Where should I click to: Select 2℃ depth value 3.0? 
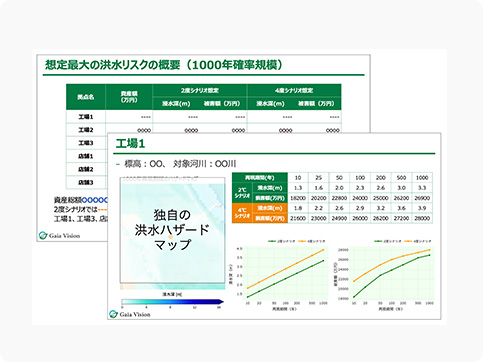click(401, 188)
